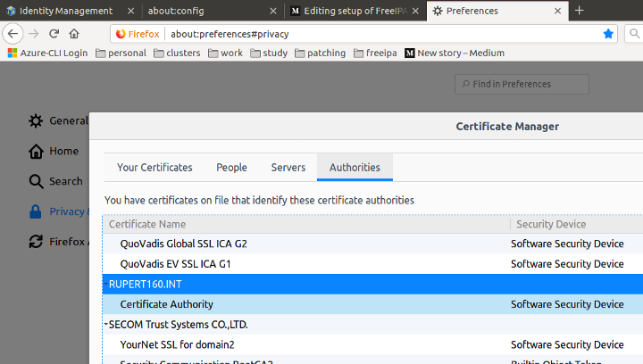Sort by Security Device column header
This screenshot has height=364, width=643.
tap(577, 224)
